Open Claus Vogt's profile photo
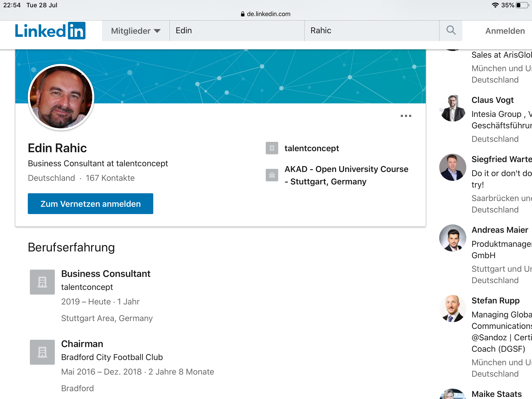Image resolution: width=532 pixels, height=399 pixels. (x=453, y=108)
